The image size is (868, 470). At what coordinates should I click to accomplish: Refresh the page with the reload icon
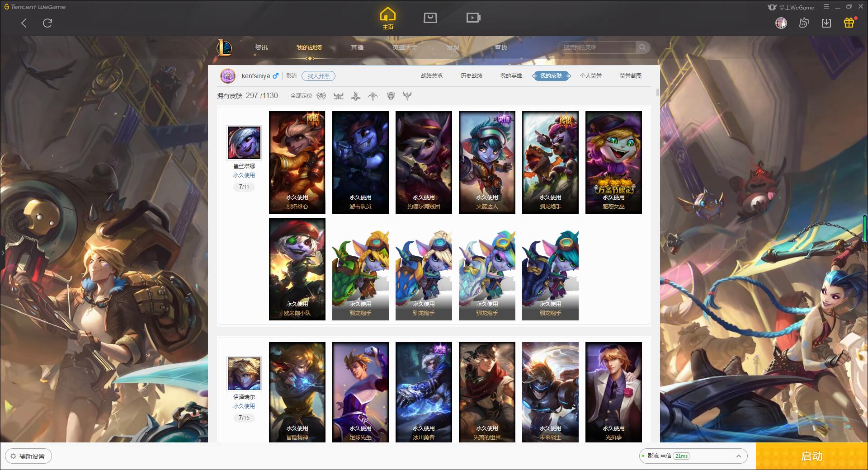pyautogui.click(x=47, y=23)
